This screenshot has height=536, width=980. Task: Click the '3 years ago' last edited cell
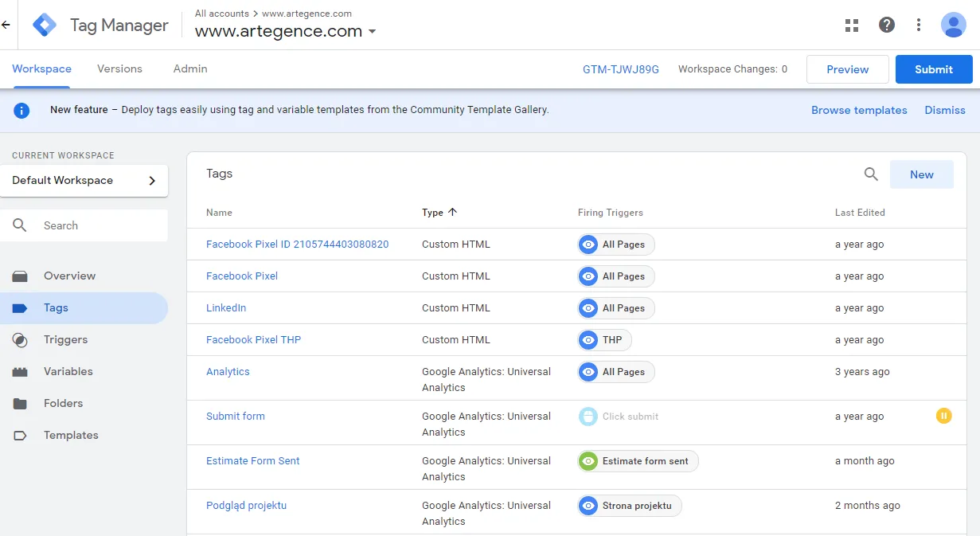pos(862,372)
